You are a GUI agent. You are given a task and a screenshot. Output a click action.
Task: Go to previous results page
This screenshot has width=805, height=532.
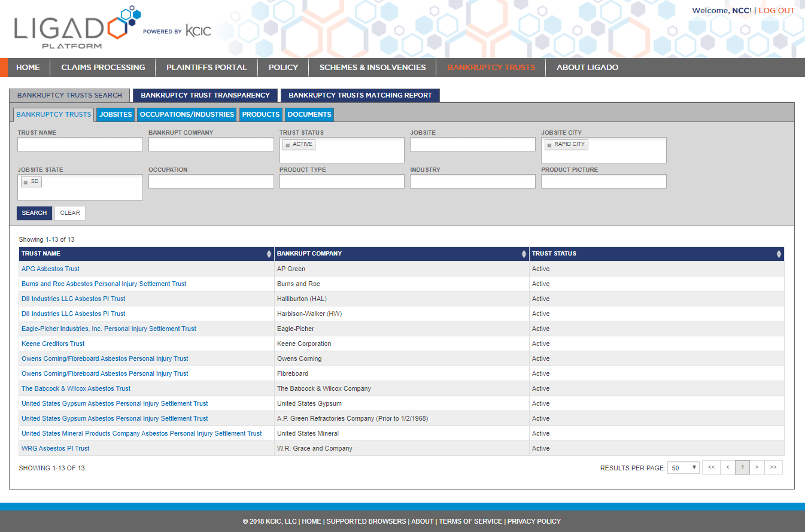point(728,467)
